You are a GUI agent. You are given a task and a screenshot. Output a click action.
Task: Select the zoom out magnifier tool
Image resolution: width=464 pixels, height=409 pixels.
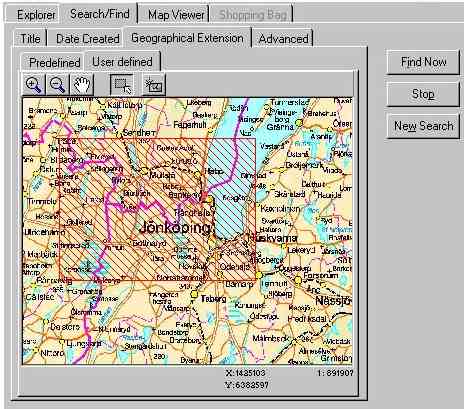point(57,84)
